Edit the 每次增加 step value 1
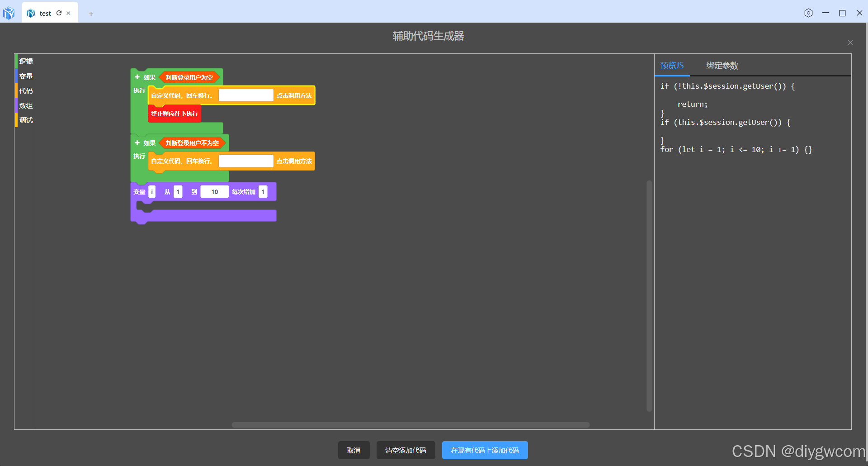Viewport: 868px width, 466px height. click(263, 192)
